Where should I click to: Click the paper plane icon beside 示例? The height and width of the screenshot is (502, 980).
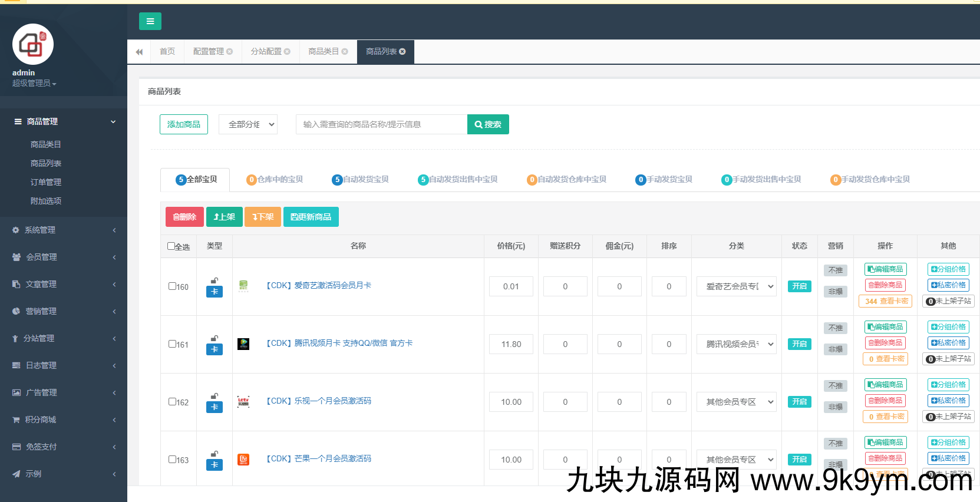(16, 474)
